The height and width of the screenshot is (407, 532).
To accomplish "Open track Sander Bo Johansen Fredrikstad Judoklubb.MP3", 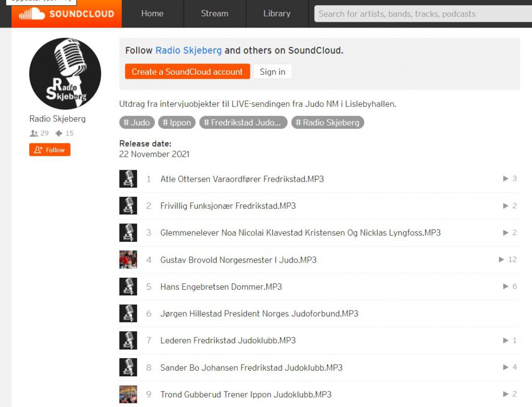I will [x=251, y=368].
